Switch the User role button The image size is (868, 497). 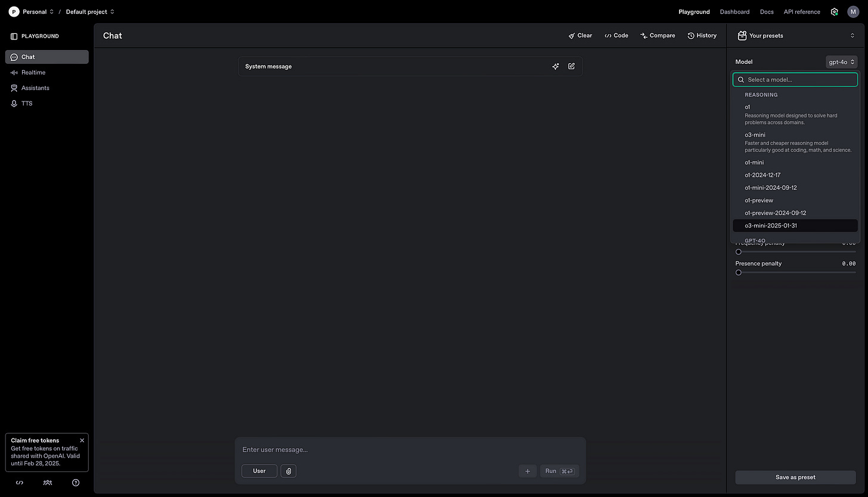click(259, 471)
